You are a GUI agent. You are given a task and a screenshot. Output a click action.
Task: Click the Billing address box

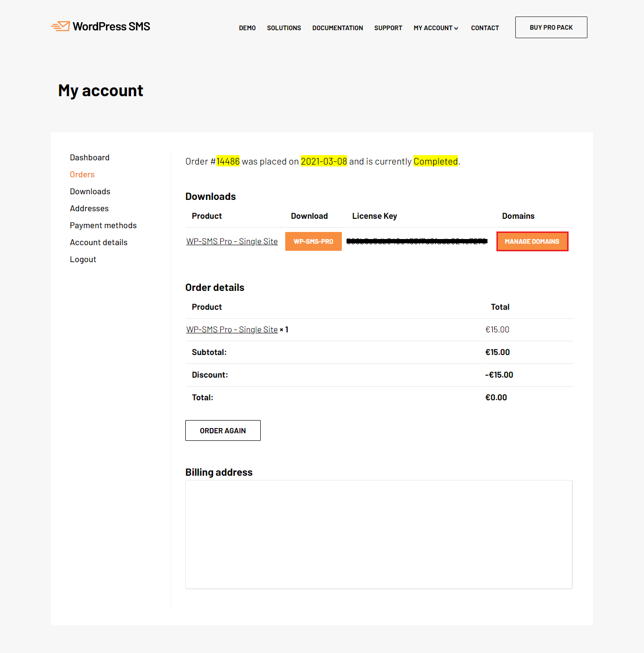point(379,535)
